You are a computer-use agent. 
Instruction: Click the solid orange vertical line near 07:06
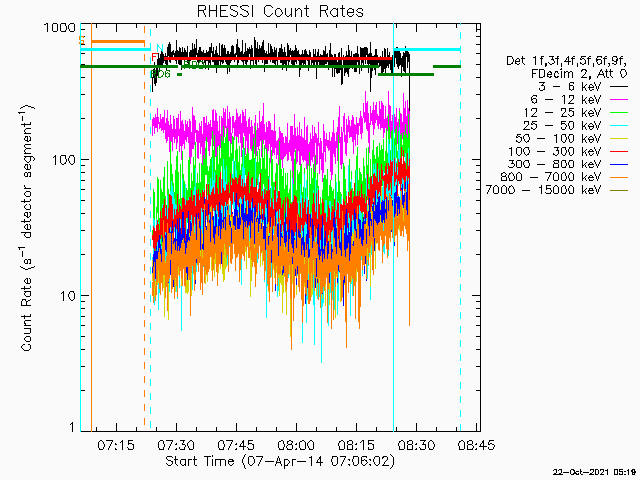(91, 227)
